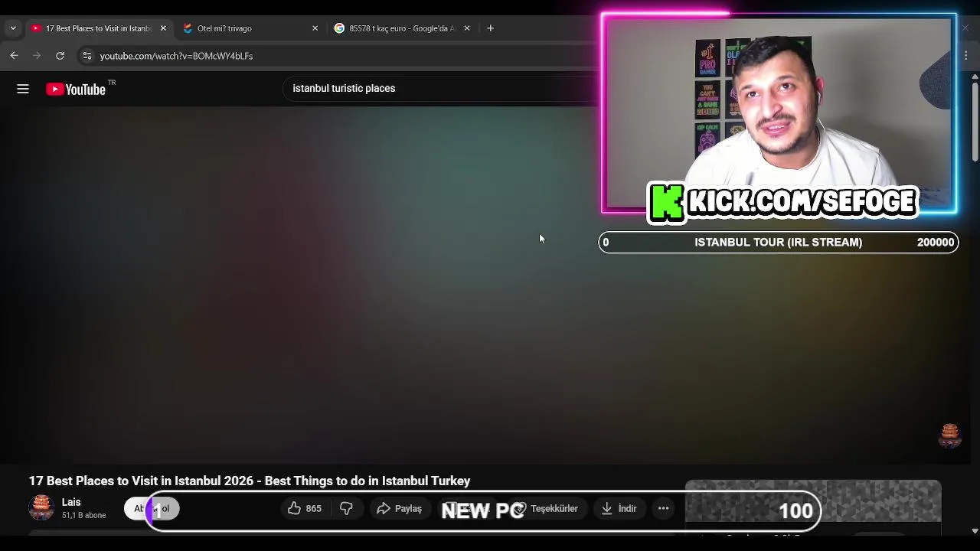Image resolution: width=980 pixels, height=551 pixels.
Task: Subscribe with the Abone ol button
Action: tap(152, 508)
